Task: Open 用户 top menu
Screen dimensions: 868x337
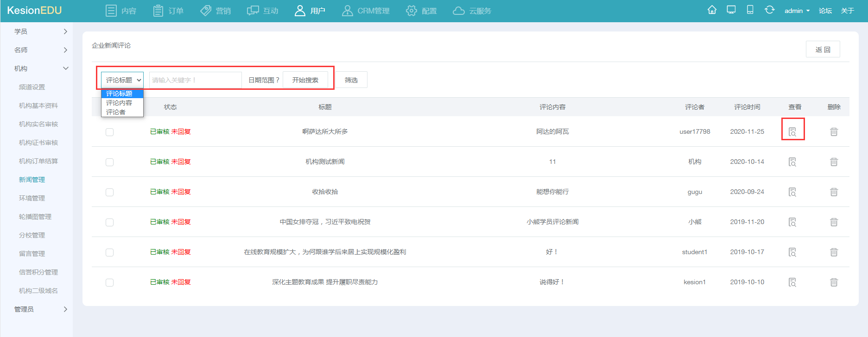Action: coord(310,11)
